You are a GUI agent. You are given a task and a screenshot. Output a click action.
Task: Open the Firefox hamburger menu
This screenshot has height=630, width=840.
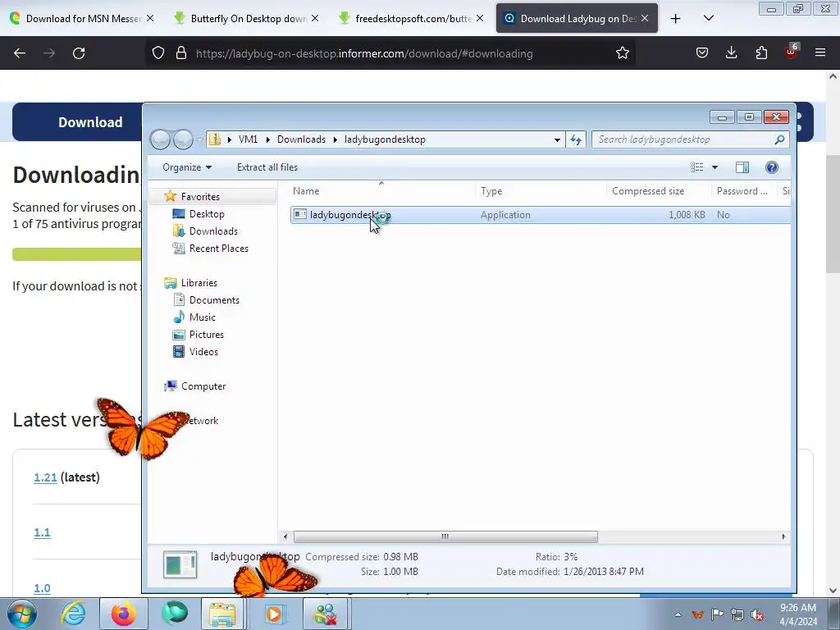(x=820, y=52)
